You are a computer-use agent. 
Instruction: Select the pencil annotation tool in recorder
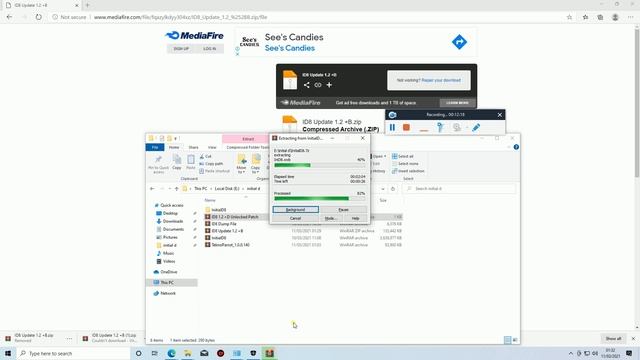pyautogui.click(x=476, y=127)
